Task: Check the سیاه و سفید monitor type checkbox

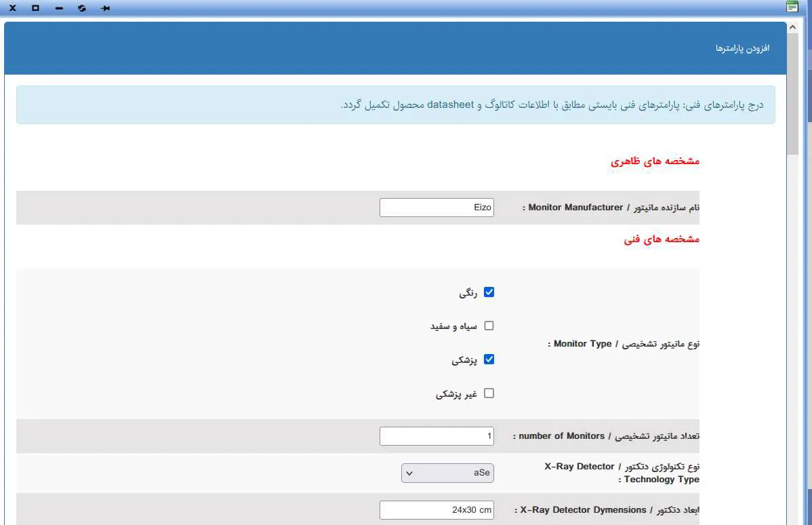Action: click(489, 326)
